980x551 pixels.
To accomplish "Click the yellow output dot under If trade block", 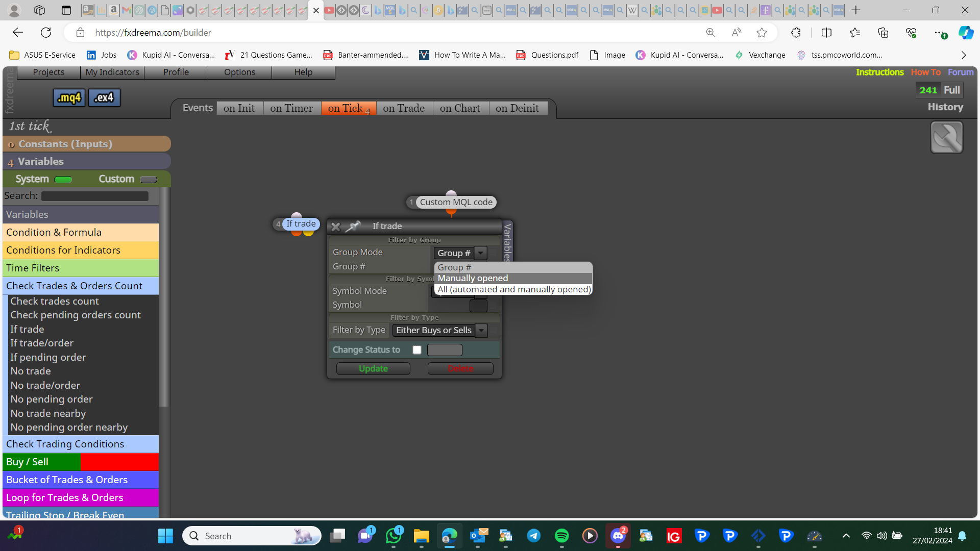I will (308, 233).
